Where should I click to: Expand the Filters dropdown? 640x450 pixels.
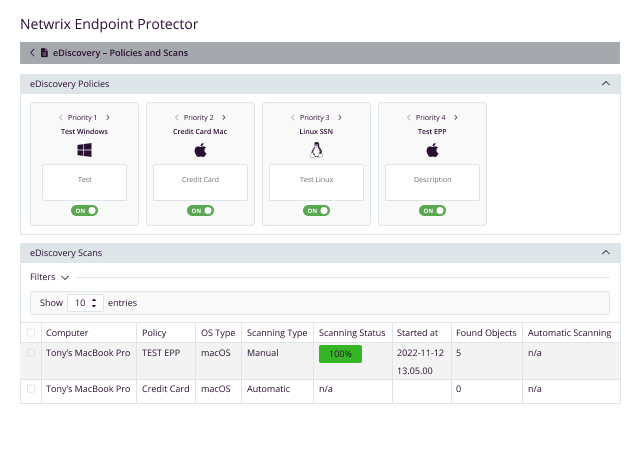(49, 277)
